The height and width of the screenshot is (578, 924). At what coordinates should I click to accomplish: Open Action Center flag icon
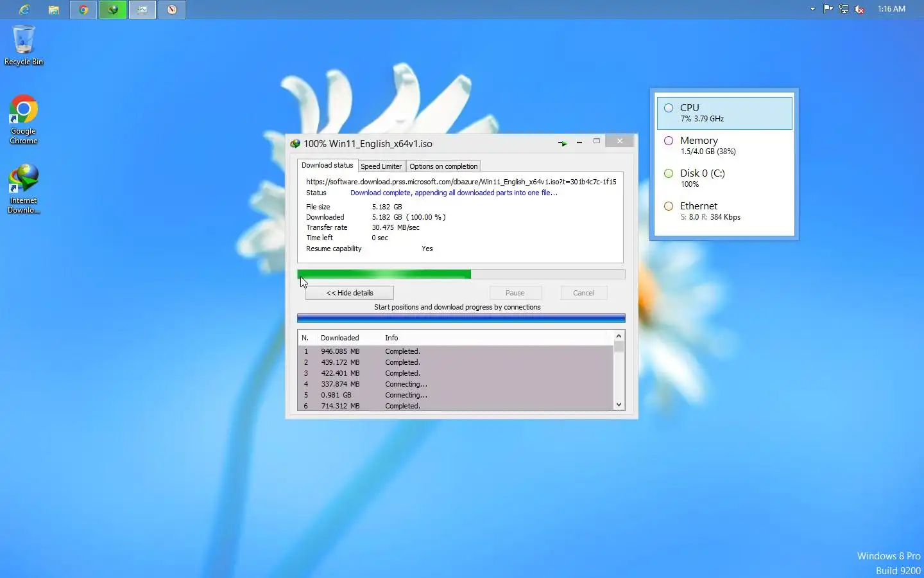[x=828, y=9]
